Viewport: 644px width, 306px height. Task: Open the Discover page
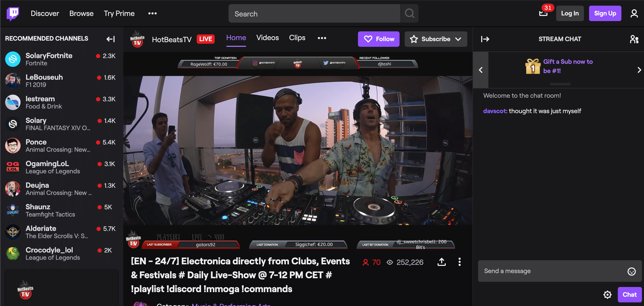point(45,13)
